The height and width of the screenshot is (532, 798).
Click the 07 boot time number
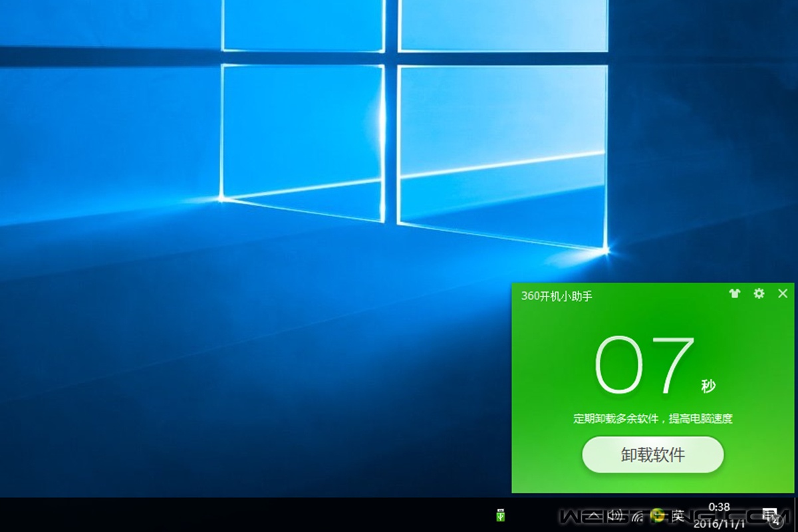(x=644, y=365)
